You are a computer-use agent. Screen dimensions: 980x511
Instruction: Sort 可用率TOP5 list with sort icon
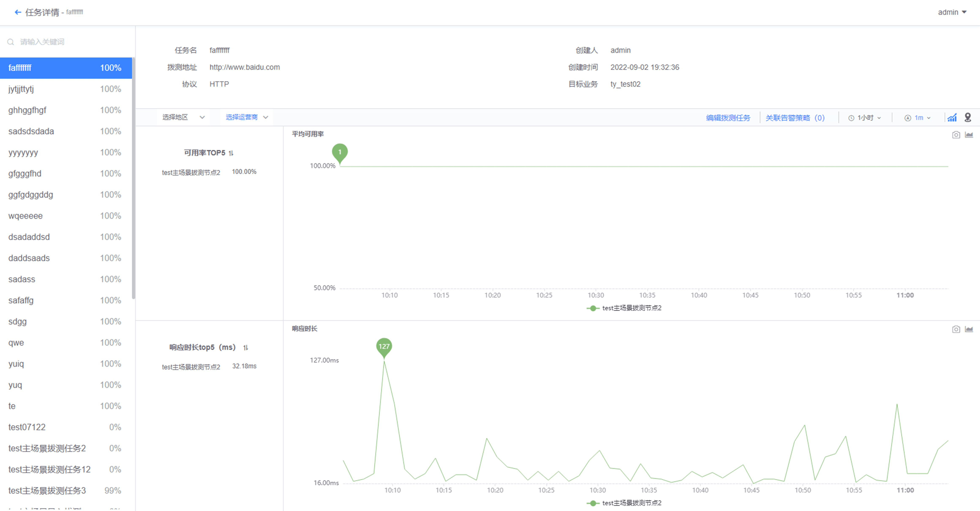pyautogui.click(x=231, y=153)
